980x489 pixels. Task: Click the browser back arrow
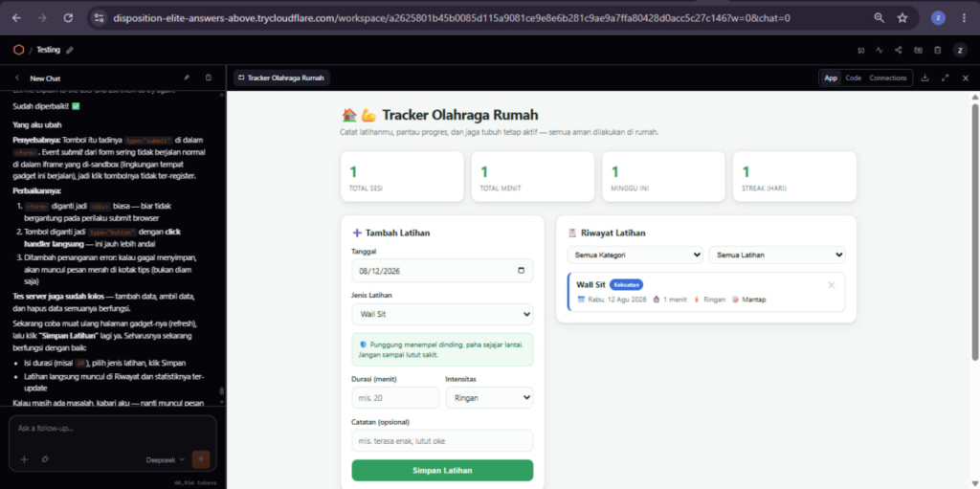[16, 18]
